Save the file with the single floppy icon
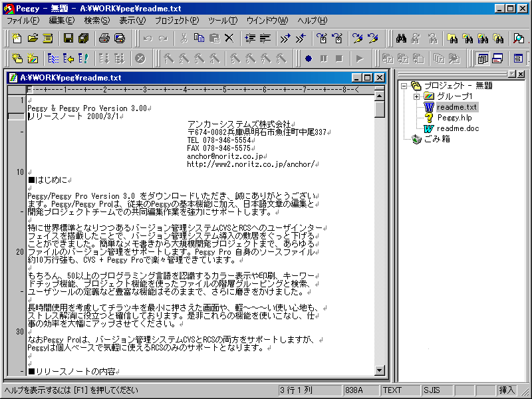 coord(68,39)
